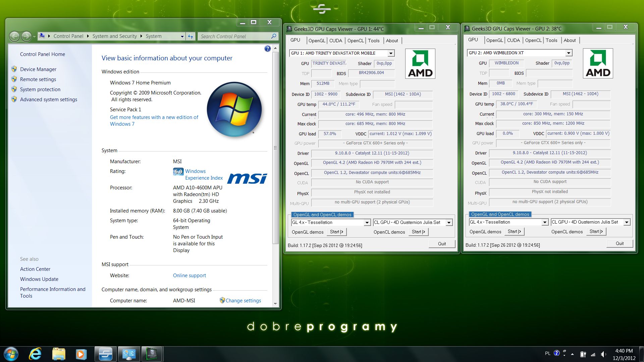
Task: Open System protection settings
Action: coord(40,89)
